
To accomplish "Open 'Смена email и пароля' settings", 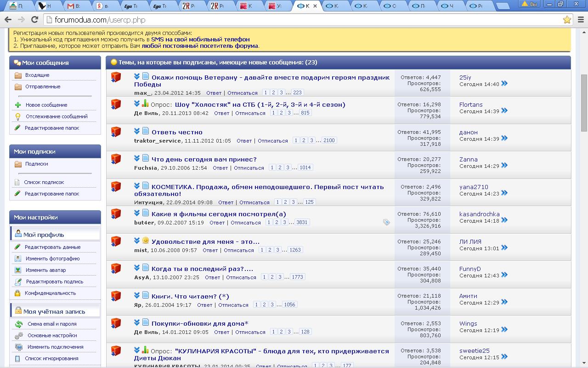I will (x=52, y=324).
